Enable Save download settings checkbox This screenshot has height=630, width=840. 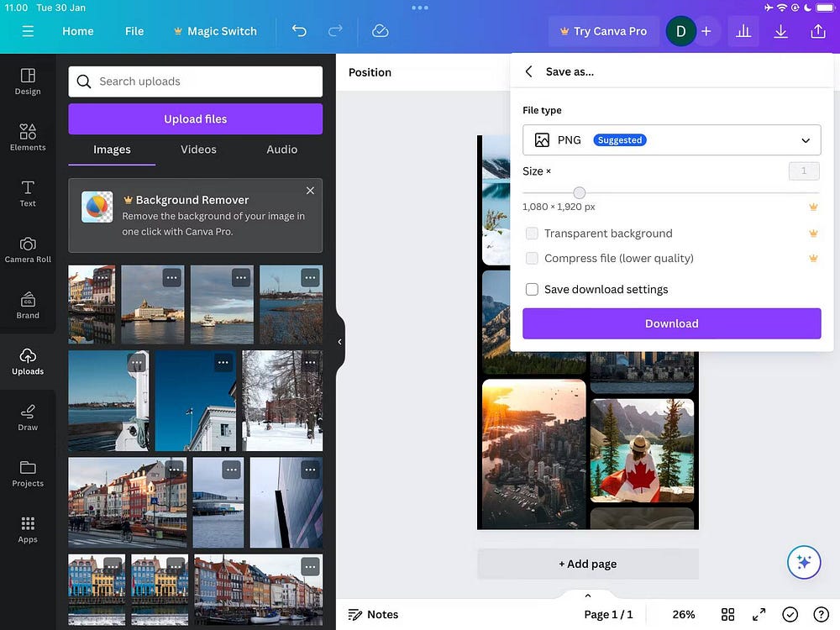coord(532,290)
